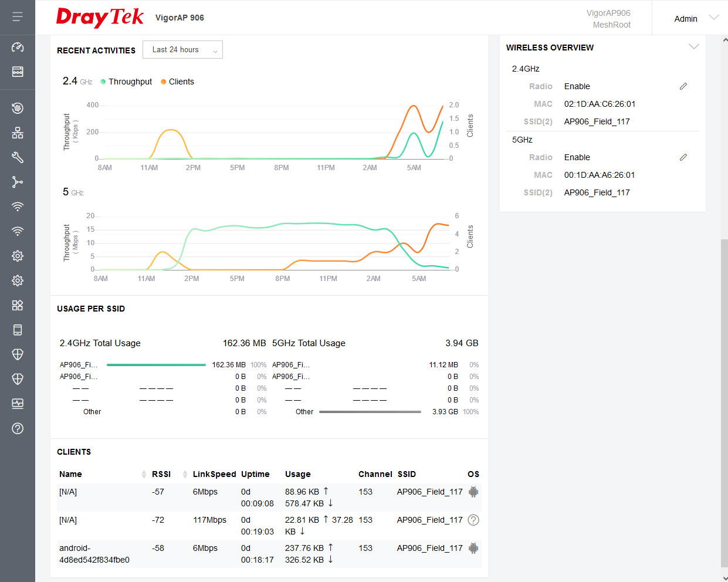Open the Last 24 hours dropdown
This screenshot has width=728, height=582.
tap(182, 50)
